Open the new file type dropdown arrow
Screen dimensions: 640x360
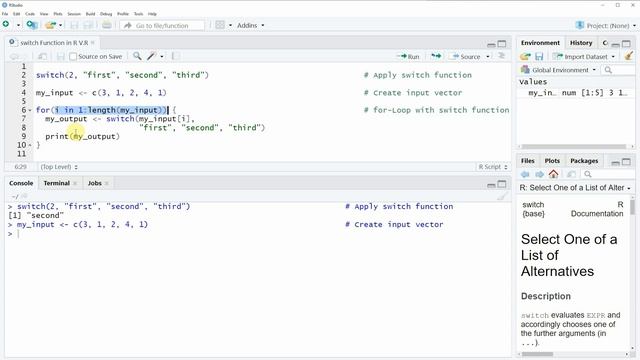18,25
